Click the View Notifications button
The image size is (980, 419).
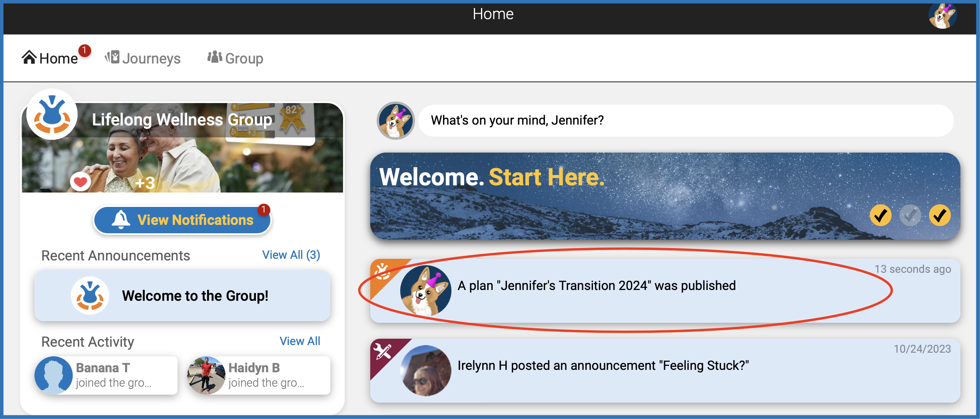pyautogui.click(x=195, y=220)
